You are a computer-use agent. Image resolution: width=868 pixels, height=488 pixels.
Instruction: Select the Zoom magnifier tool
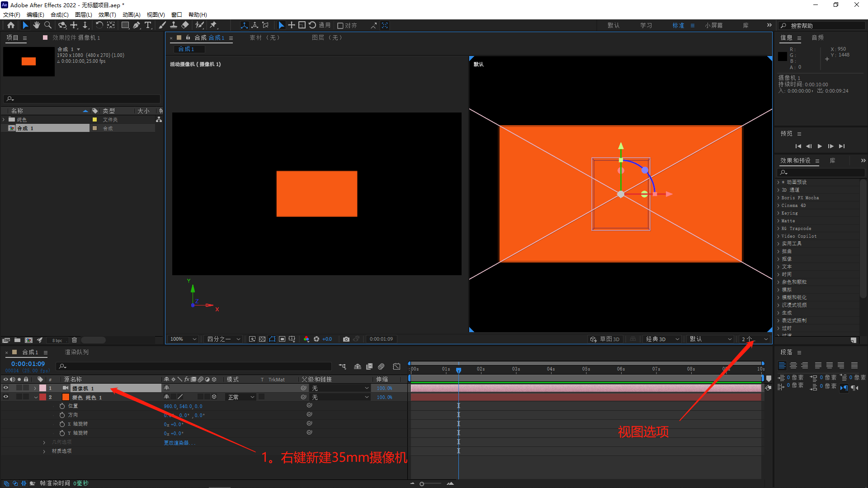click(x=48, y=25)
